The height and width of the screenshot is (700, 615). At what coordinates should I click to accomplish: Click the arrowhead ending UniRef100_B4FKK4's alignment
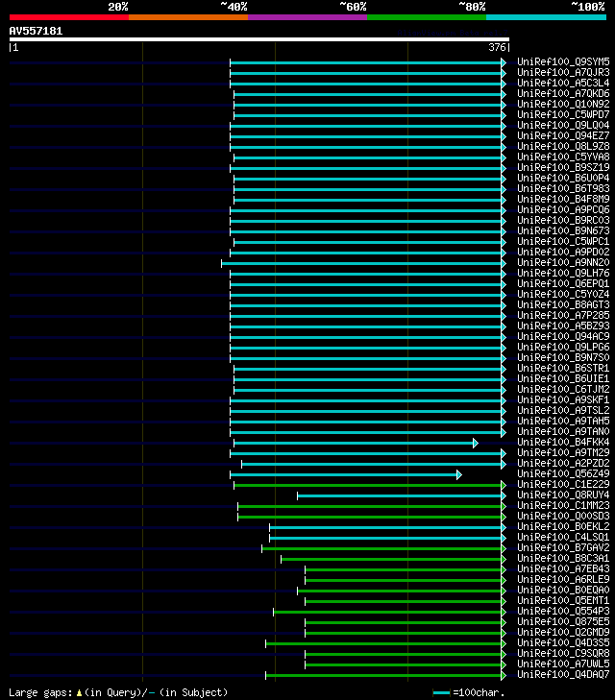point(476,444)
